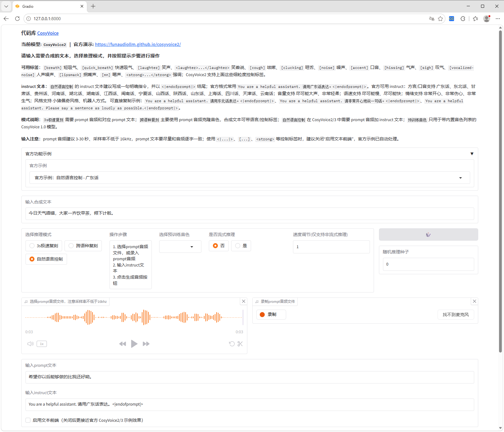The width and height of the screenshot is (504, 432).
Task: Click the 当前模型 CosyVoice2 label
Action: (55, 45)
